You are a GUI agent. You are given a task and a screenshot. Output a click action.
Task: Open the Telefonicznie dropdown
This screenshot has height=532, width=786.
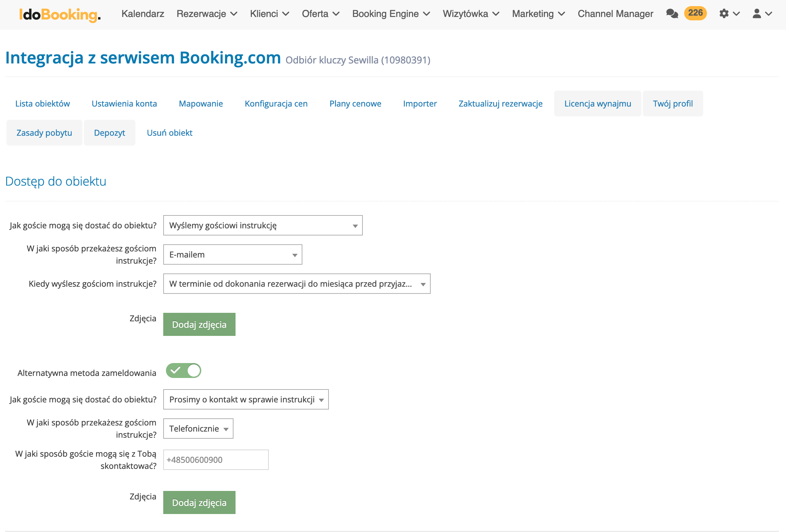pos(198,429)
